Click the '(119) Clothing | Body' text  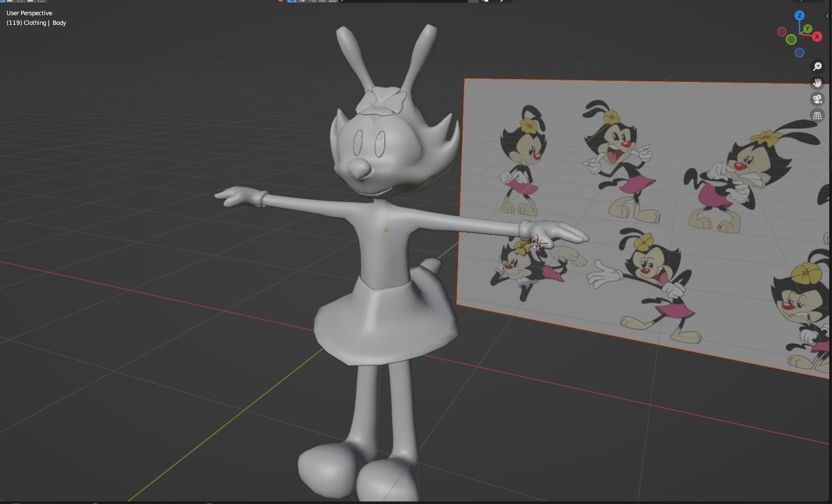[36, 23]
